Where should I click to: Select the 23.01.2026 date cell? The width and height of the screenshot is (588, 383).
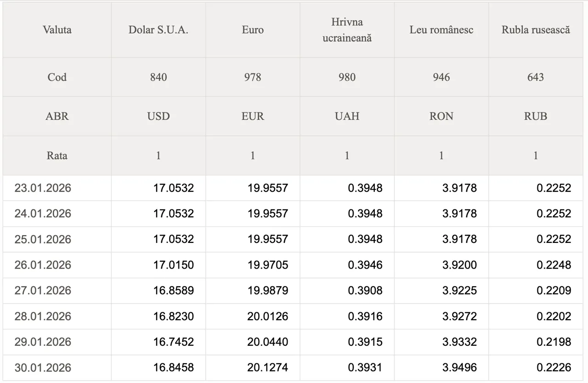coord(43,188)
